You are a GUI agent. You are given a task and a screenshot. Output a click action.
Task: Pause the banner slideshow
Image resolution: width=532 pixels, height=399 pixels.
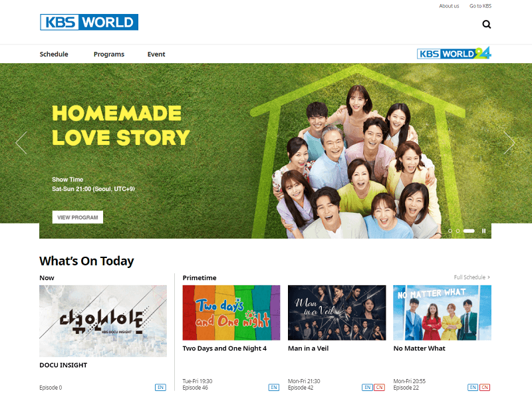tap(484, 231)
